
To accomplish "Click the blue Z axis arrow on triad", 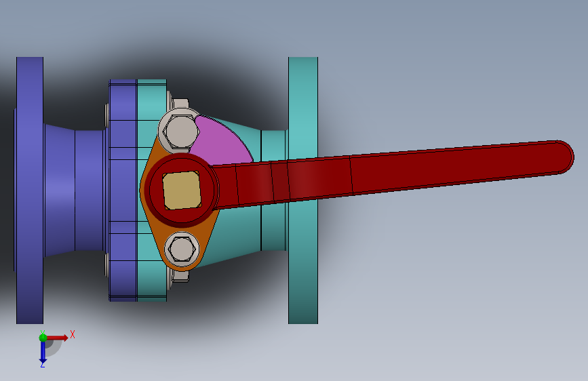I will pyautogui.click(x=43, y=353).
